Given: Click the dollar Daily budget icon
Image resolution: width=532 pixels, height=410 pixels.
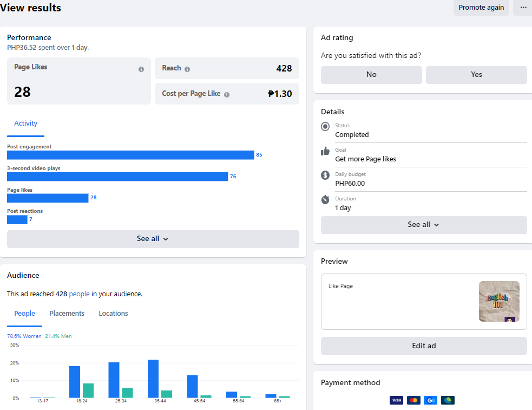Looking at the screenshot, I should tap(325, 175).
